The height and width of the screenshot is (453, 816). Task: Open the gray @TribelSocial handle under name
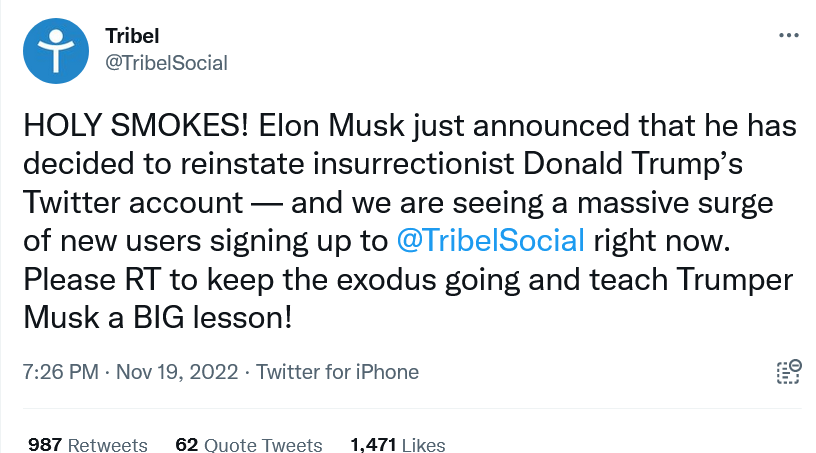coord(167,63)
